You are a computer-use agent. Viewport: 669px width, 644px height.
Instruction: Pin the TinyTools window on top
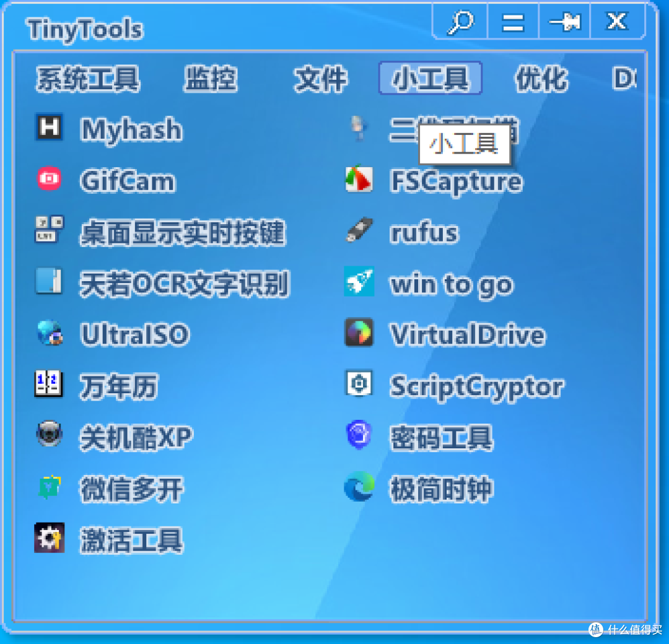coord(564,21)
